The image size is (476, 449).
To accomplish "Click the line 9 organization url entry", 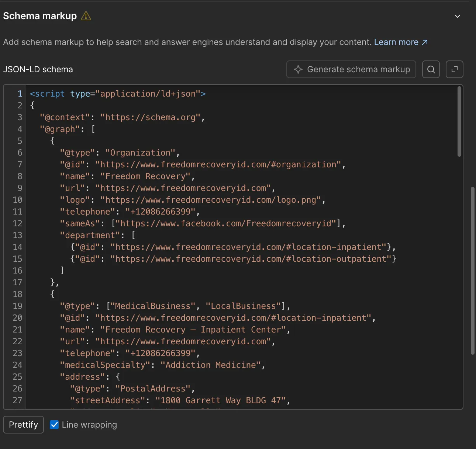I will (168, 188).
